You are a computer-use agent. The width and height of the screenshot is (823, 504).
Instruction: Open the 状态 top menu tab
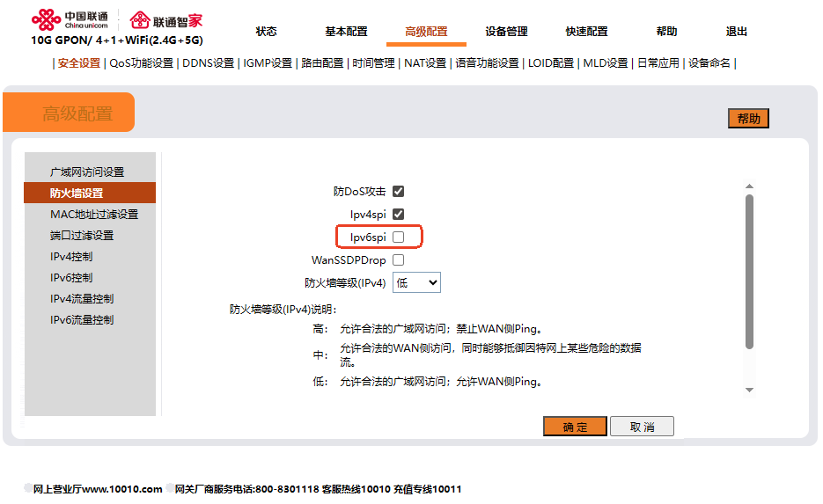266,32
